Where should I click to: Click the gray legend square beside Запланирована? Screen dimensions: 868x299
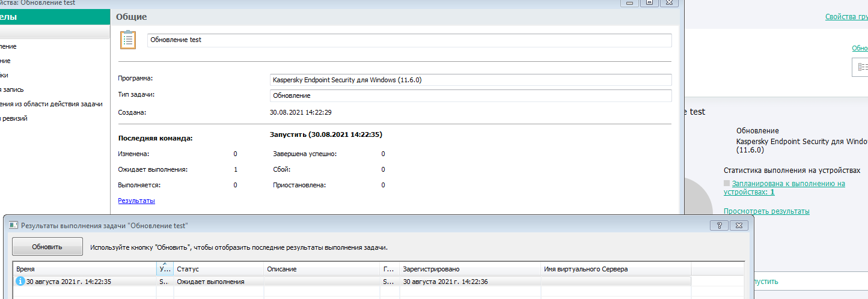point(727,184)
